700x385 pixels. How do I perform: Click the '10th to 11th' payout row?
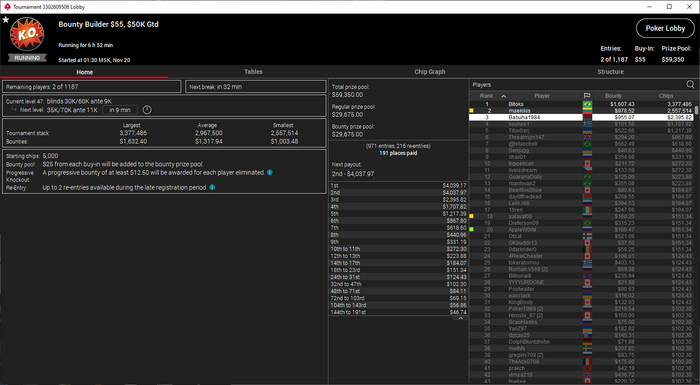[x=398, y=249]
